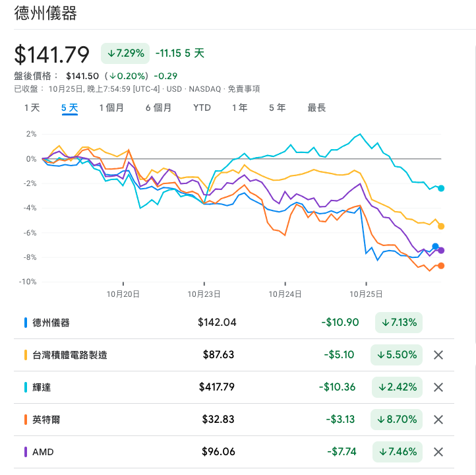Switch chart to 5 年 range
Image resolution: width=476 pixels, height=475 pixels.
click(277, 108)
